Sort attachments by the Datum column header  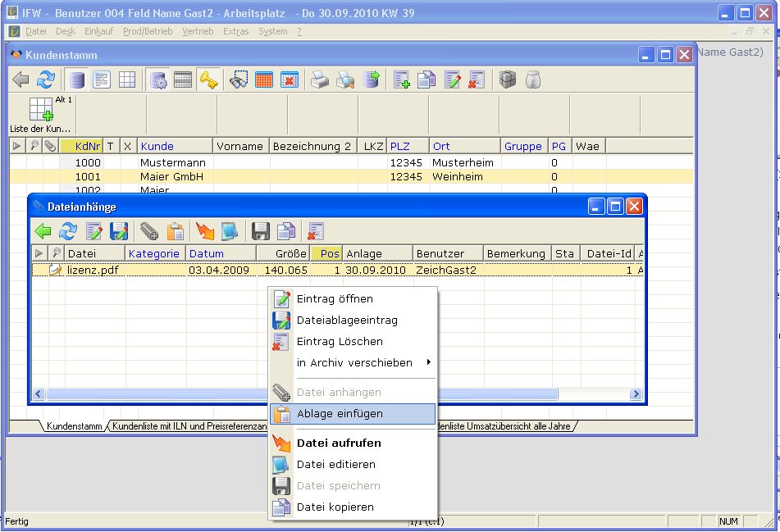[x=207, y=253]
